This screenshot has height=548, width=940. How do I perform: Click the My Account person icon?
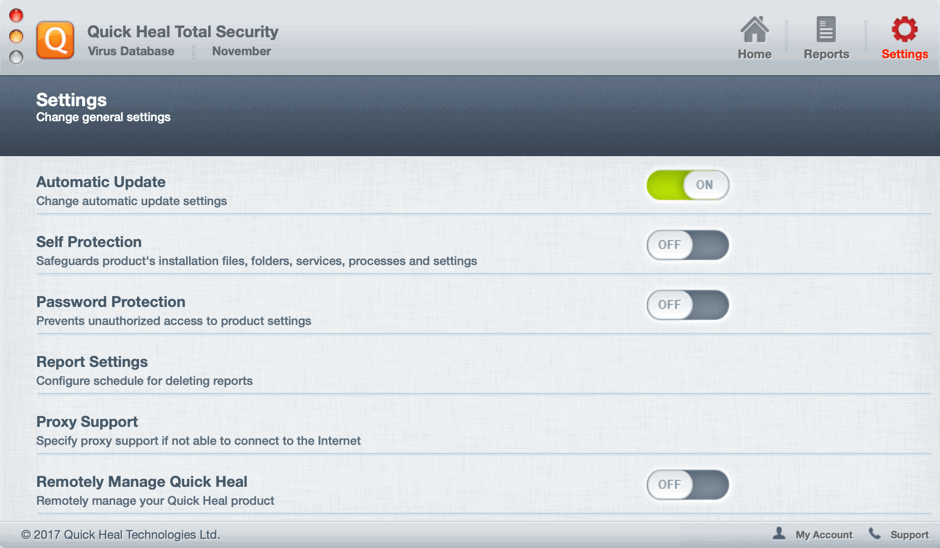click(x=779, y=534)
